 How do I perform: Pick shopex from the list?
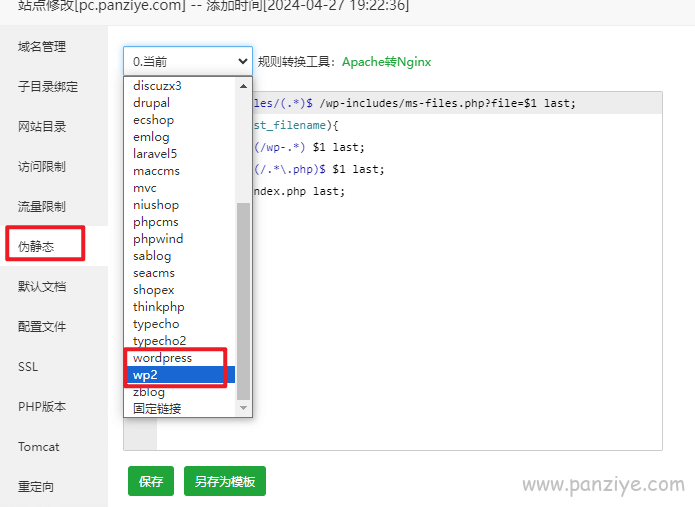180,290
